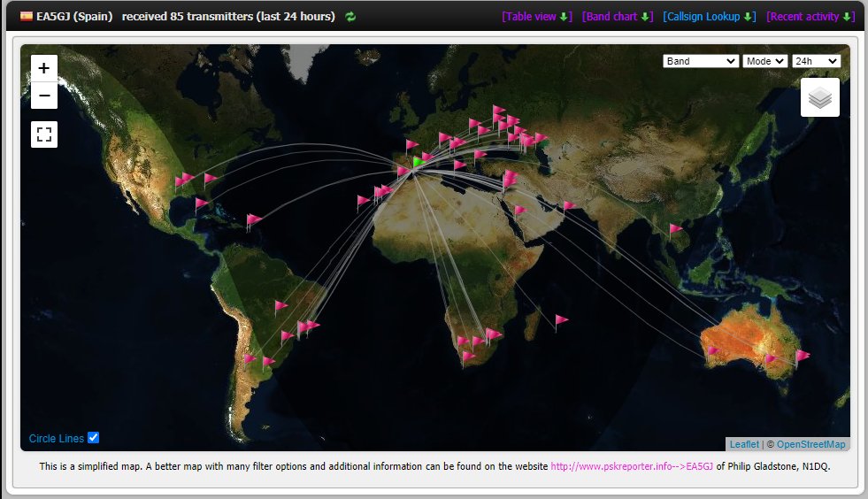Open the OpenStreetMap attribution link
868x499 pixels.
point(811,444)
